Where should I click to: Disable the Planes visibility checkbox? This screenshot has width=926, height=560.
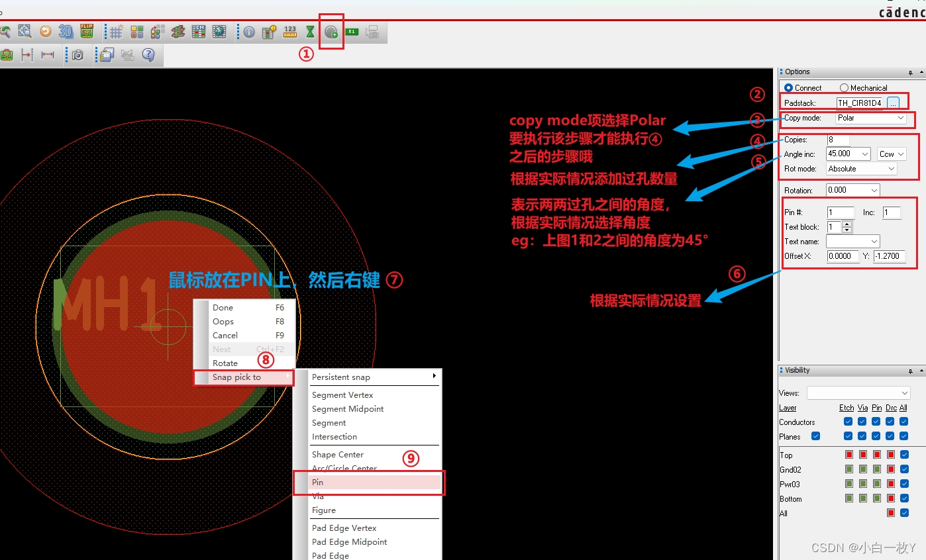[x=815, y=436]
